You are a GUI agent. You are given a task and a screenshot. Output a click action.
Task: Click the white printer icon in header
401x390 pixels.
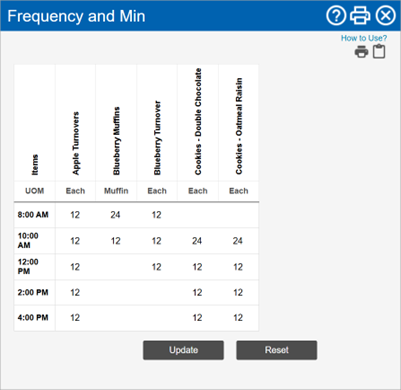(x=360, y=16)
